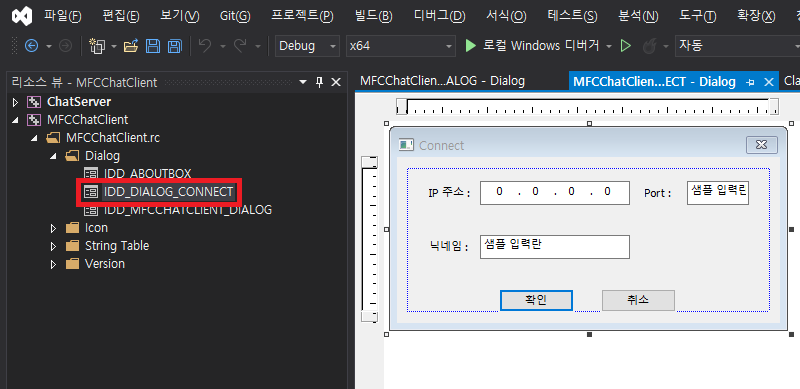Click the MFCChatClient project icon
800x389 pixels.
(x=34, y=120)
